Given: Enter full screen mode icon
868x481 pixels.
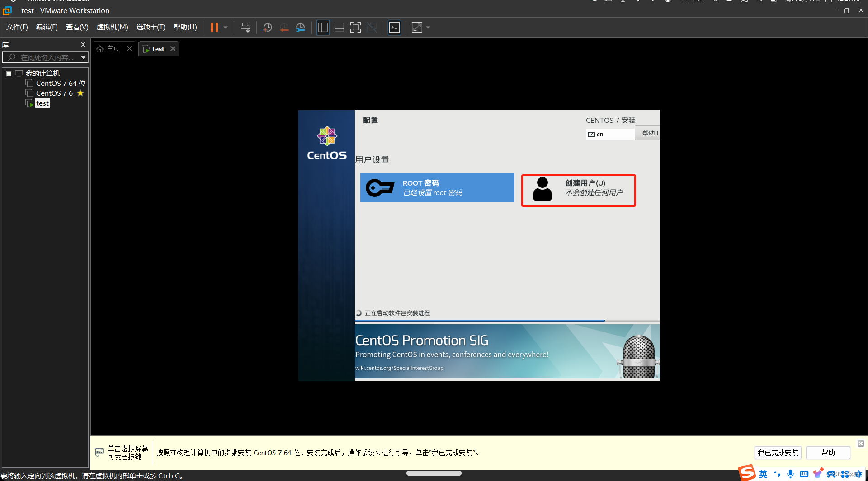Looking at the screenshot, I should [x=356, y=28].
